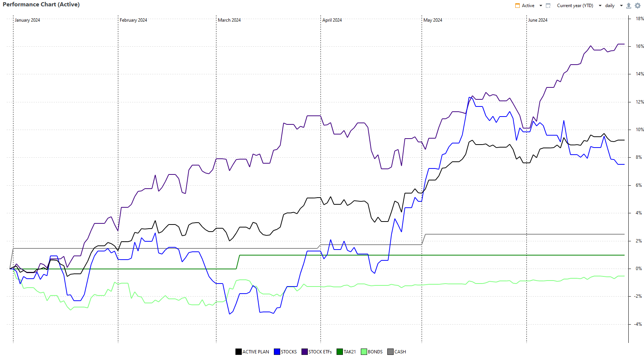Click the February 2024 month marker
This screenshot has width=644, height=356.
point(133,20)
